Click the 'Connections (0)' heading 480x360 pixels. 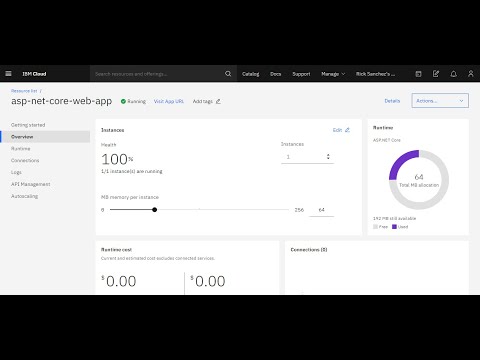click(309, 250)
